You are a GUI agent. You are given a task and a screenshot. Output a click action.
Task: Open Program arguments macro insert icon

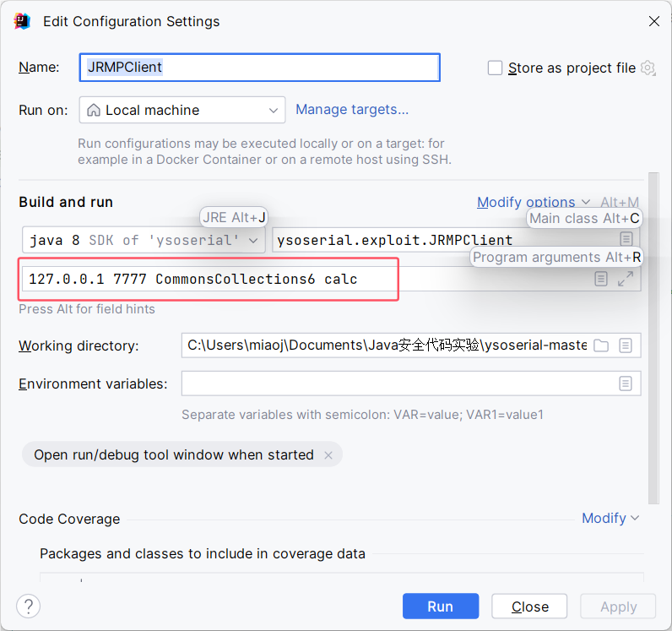click(x=600, y=279)
